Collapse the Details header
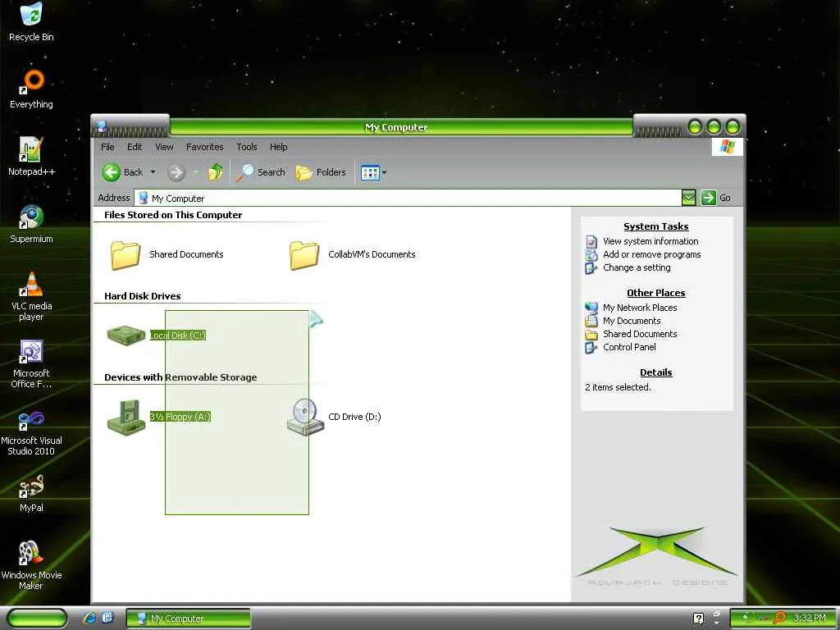The image size is (840, 630). pos(655,373)
